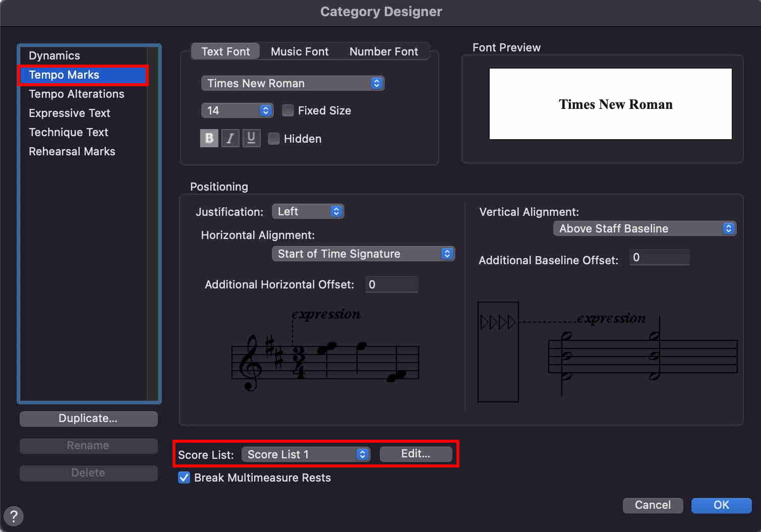Toggle the Underline style button
The height and width of the screenshot is (532, 761).
coord(251,138)
